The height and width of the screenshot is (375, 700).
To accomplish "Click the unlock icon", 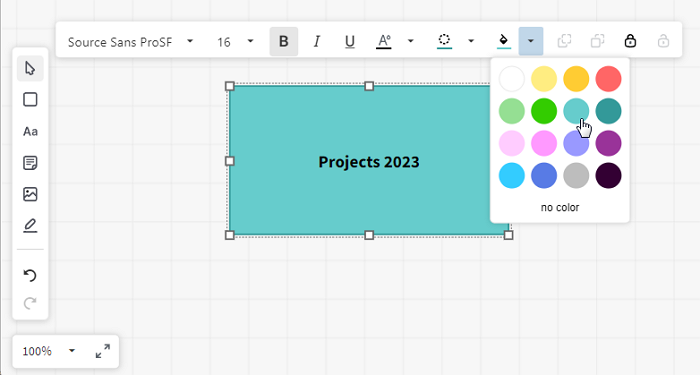I will click(x=663, y=41).
